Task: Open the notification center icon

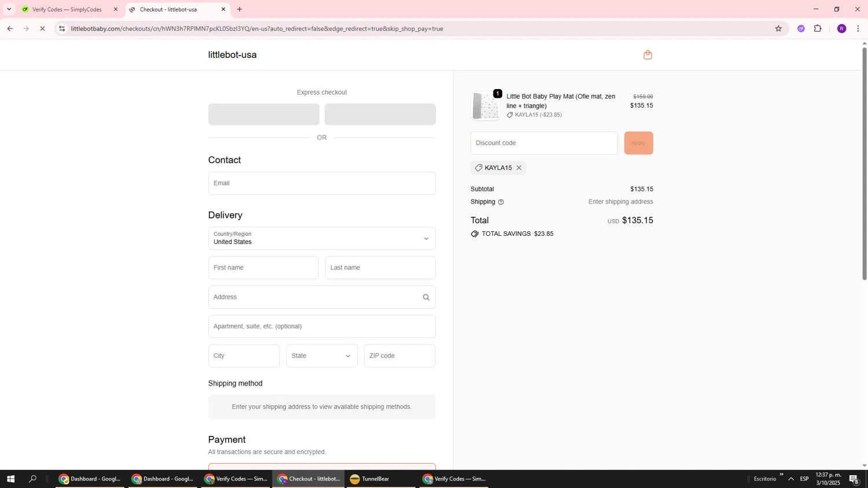Action: click(854, 479)
